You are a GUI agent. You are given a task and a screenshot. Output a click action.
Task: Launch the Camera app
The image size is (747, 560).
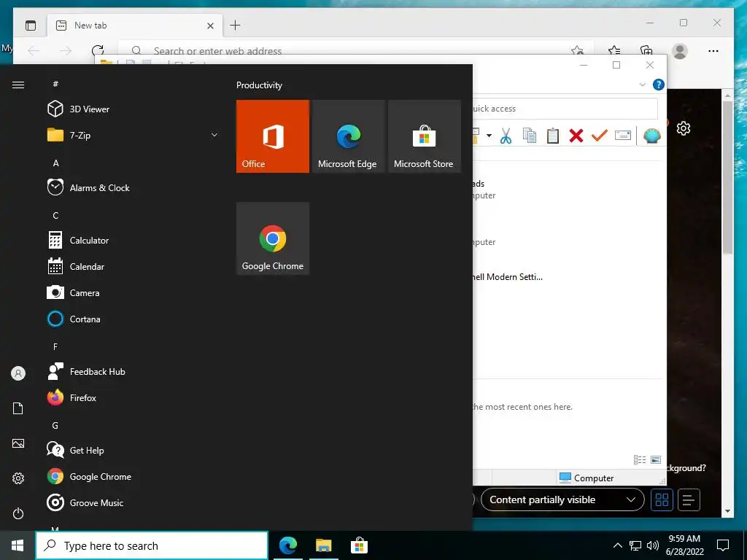click(x=73, y=293)
